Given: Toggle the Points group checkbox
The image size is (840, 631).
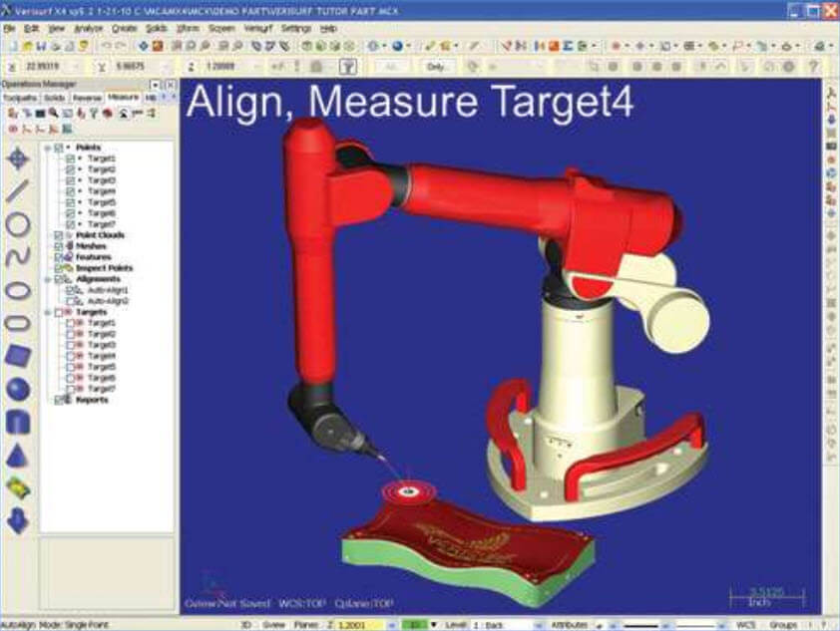Looking at the screenshot, I should point(59,148).
